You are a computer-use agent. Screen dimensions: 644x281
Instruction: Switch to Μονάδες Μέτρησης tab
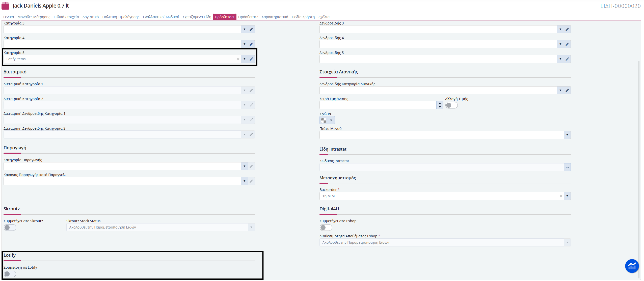(34, 17)
